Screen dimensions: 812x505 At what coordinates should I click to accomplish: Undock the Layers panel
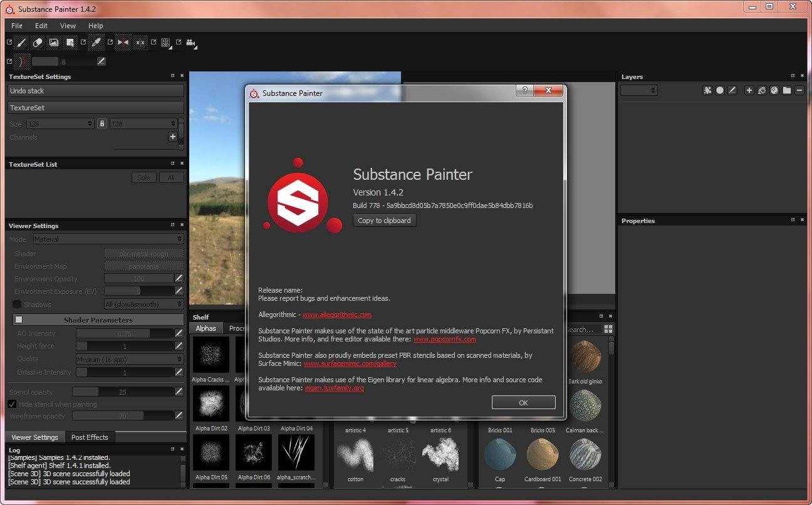coord(793,76)
